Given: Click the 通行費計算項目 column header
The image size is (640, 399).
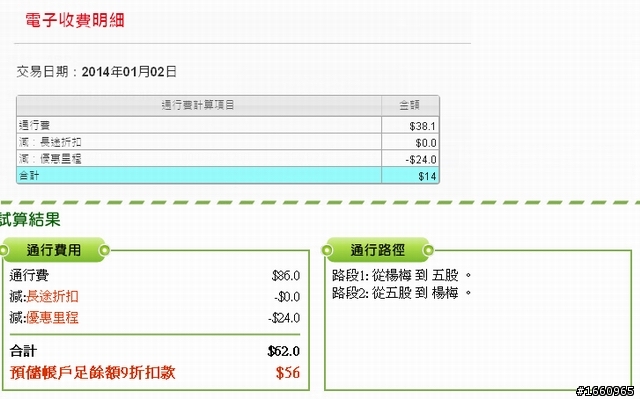Looking at the screenshot, I should pos(199,105).
